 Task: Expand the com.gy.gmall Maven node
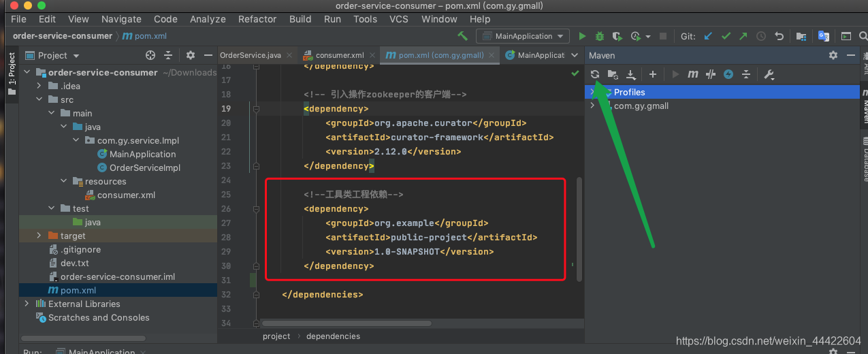pos(593,106)
